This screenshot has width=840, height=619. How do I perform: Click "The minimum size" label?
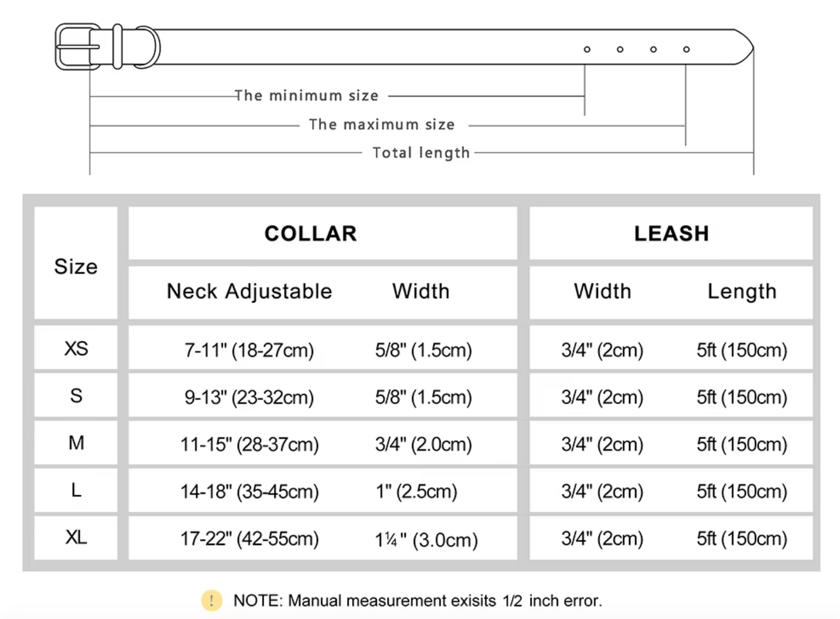[306, 96]
